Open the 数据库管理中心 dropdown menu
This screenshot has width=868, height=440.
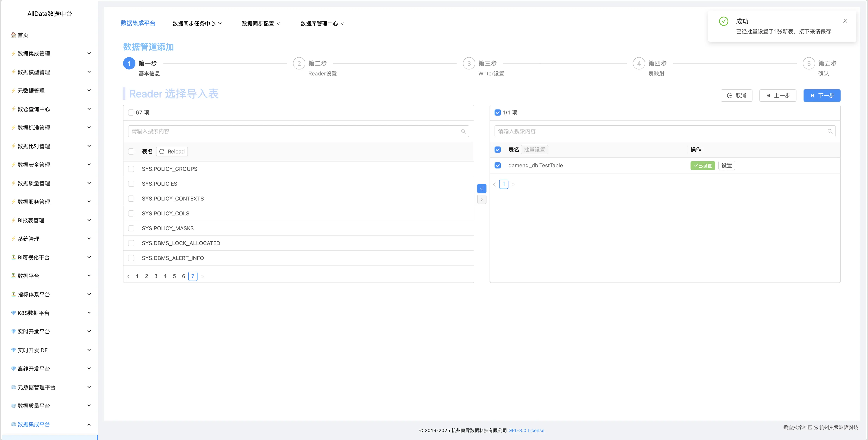(x=322, y=24)
